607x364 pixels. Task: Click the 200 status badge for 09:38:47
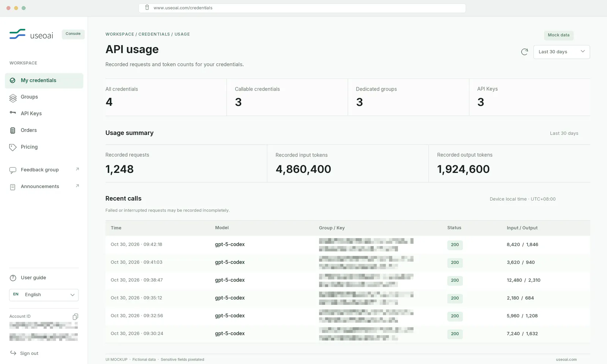coord(455,281)
